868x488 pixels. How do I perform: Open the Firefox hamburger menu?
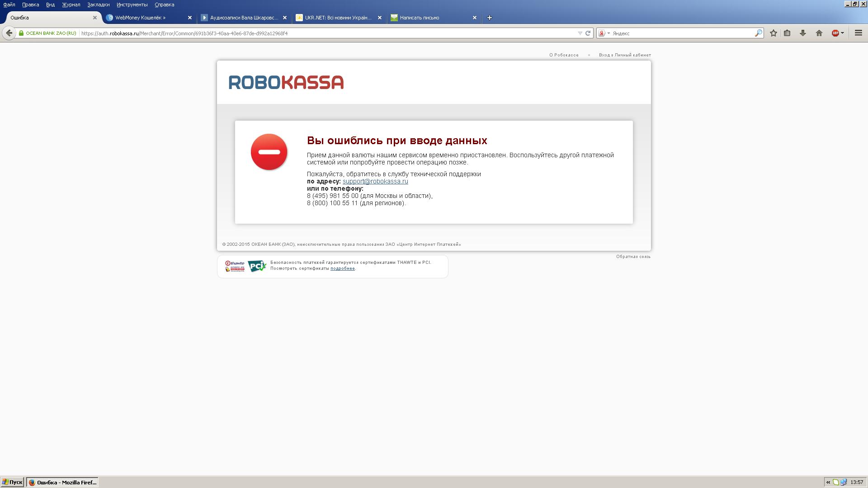858,33
